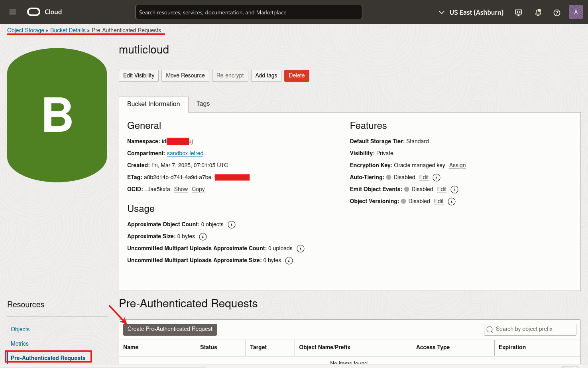The height and width of the screenshot is (368, 588).
Task: Click the Access Type column header
Action: tap(453, 348)
